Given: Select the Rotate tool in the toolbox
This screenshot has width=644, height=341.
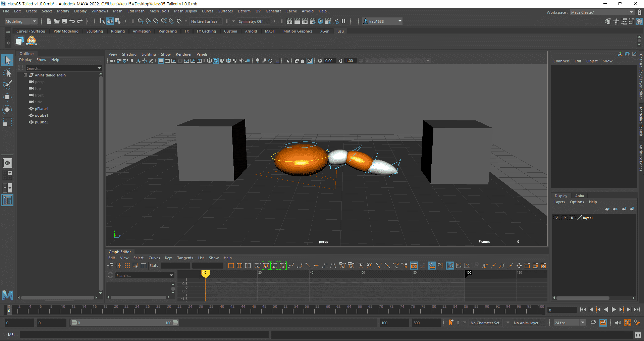Looking at the screenshot, I should pos(7,110).
